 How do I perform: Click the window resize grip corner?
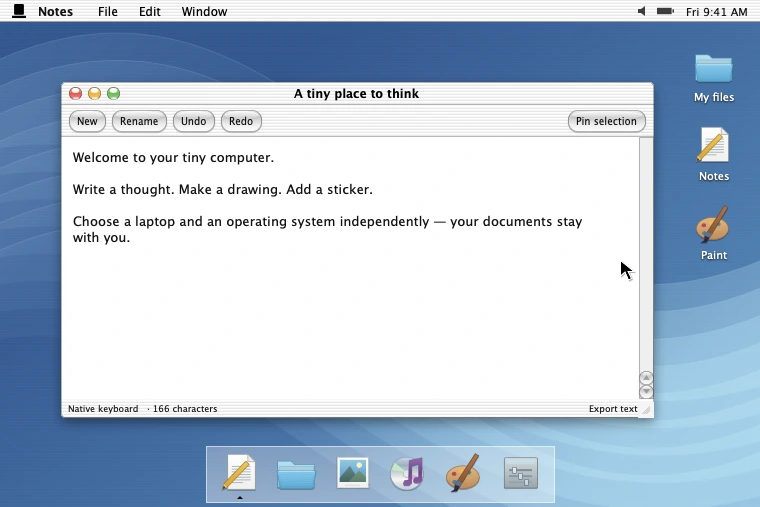click(647, 410)
